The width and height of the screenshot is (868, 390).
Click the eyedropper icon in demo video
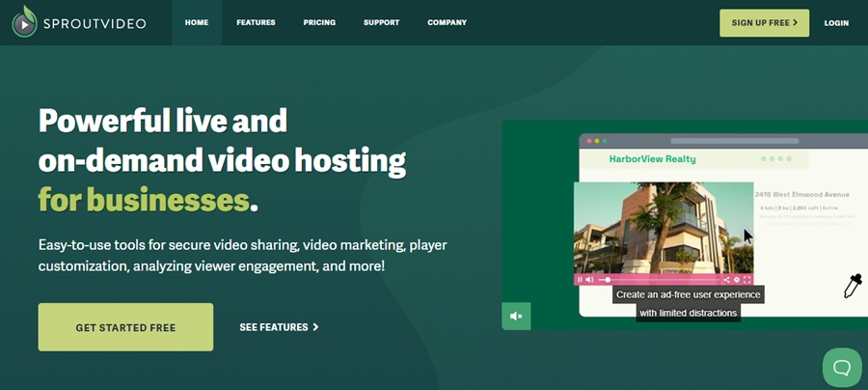click(x=853, y=286)
